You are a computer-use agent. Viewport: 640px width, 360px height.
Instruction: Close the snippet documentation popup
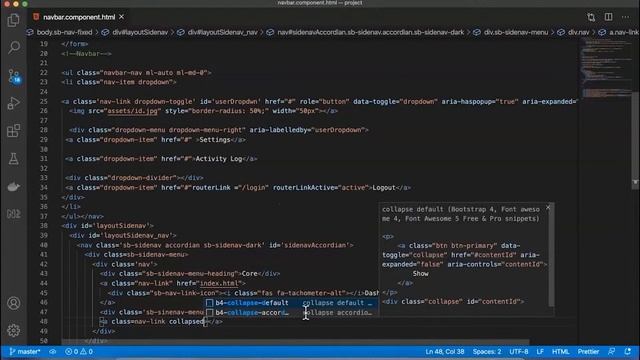point(548,207)
